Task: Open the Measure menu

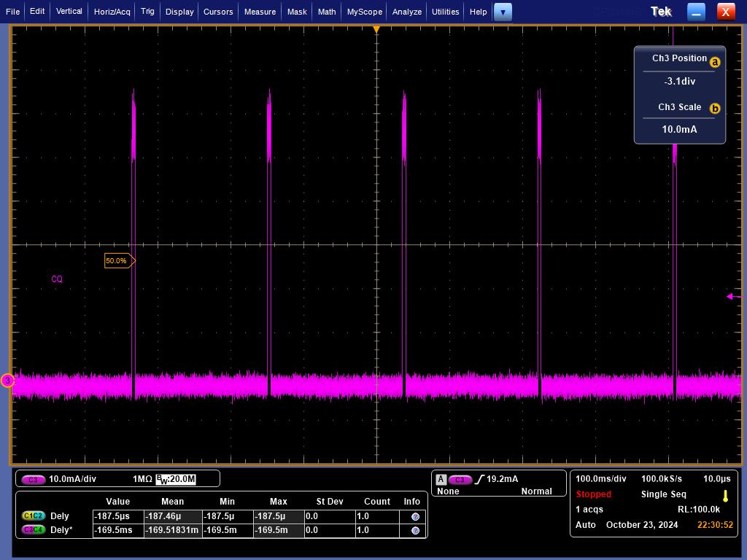Action: click(260, 12)
